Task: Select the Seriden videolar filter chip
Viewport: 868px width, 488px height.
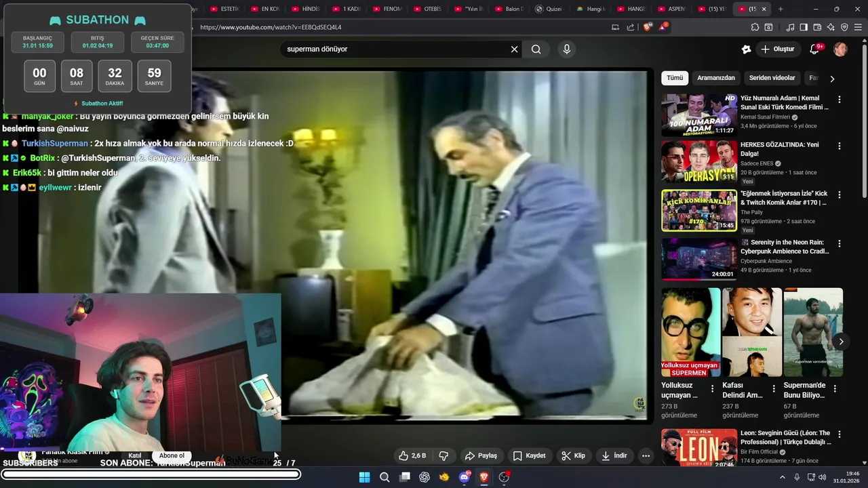Action: click(772, 78)
